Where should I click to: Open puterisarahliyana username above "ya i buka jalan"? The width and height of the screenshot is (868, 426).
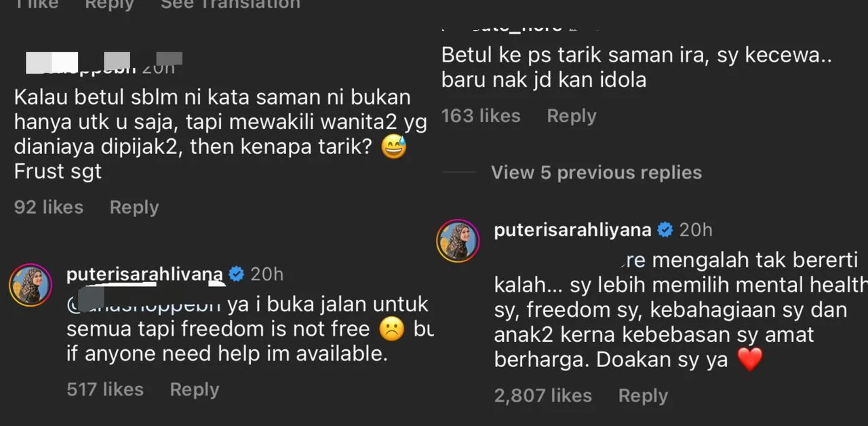pos(144,274)
